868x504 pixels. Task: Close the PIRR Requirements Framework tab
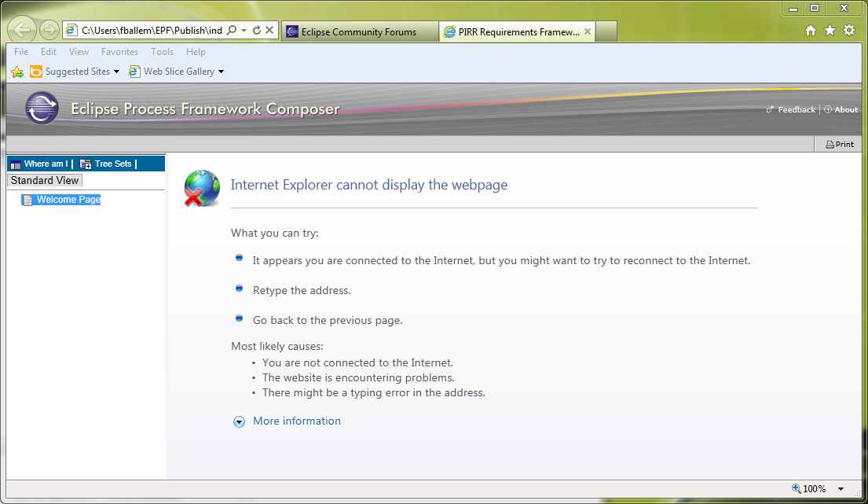click(588, 31)
